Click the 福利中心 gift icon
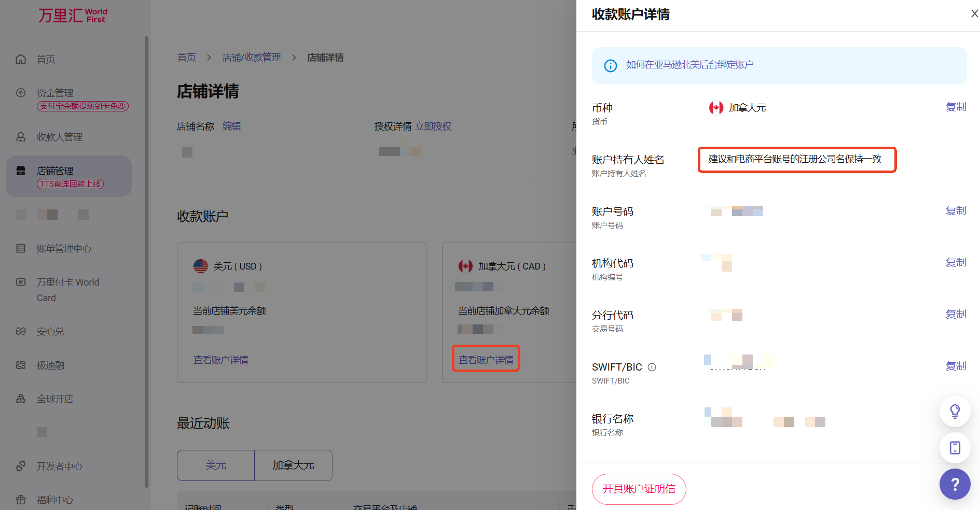The width and height of the screenshot is (980, 510). [x=21, y=500]
